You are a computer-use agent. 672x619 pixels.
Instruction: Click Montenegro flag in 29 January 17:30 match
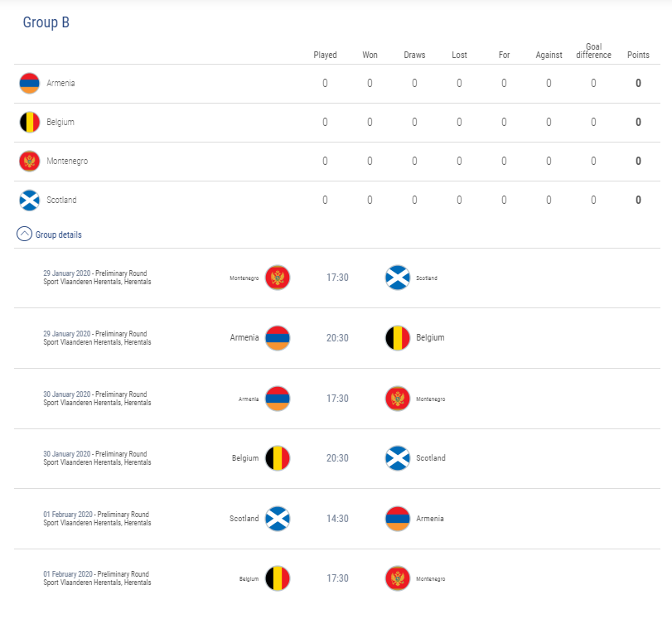(x=278, y=278)
